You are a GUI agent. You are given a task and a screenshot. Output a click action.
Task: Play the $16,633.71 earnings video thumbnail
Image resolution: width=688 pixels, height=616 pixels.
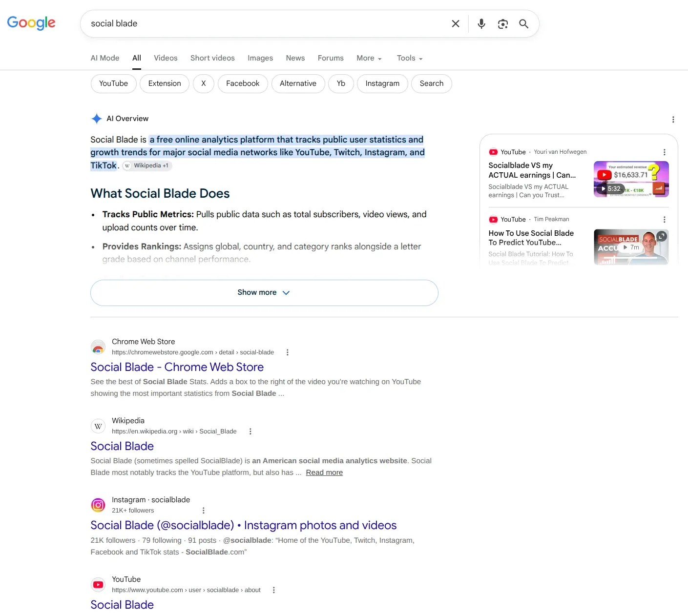(x=631, y=179)
